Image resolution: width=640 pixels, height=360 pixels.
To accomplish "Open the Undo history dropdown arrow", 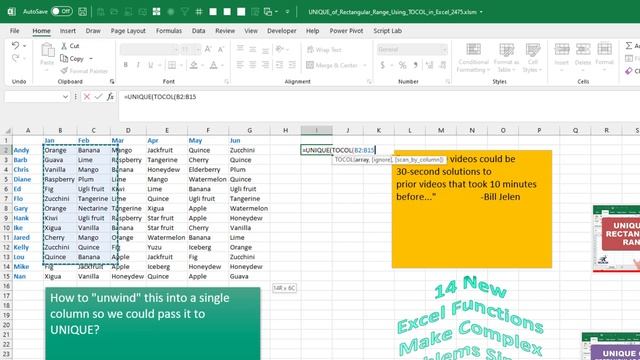I will tap(24, 46).
